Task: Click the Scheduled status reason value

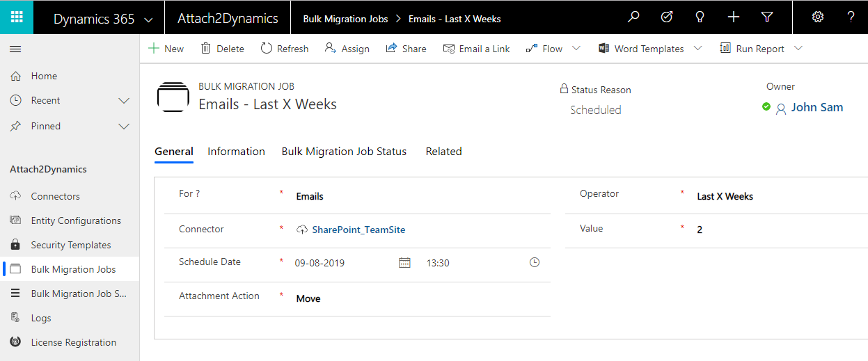Action: click(x=596, y=110)
